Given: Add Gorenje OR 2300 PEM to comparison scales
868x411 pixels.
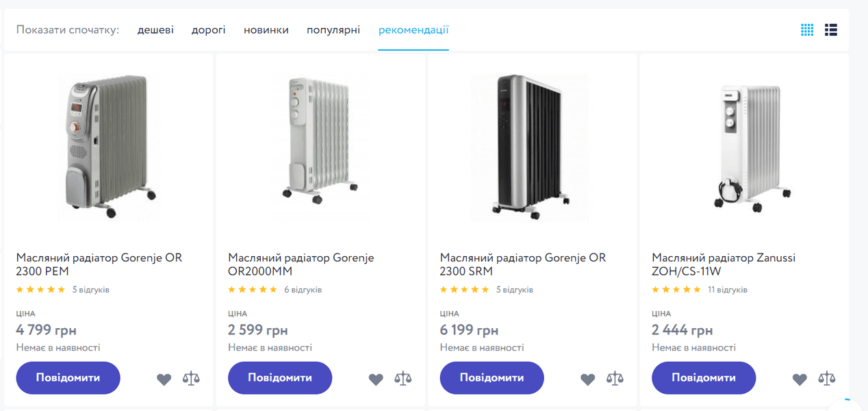Looking at the screenshot, I should [x=191, y=378].
